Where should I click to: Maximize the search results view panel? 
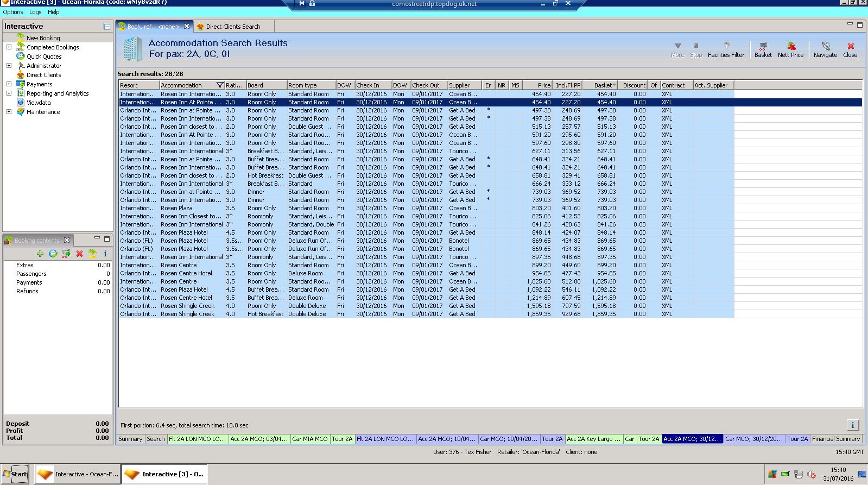point(860,24)
